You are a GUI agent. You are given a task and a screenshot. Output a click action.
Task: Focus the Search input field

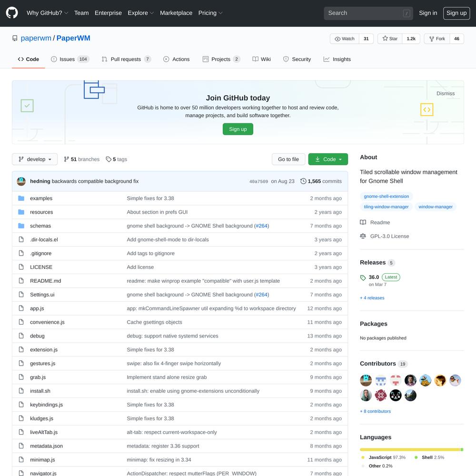368,13
